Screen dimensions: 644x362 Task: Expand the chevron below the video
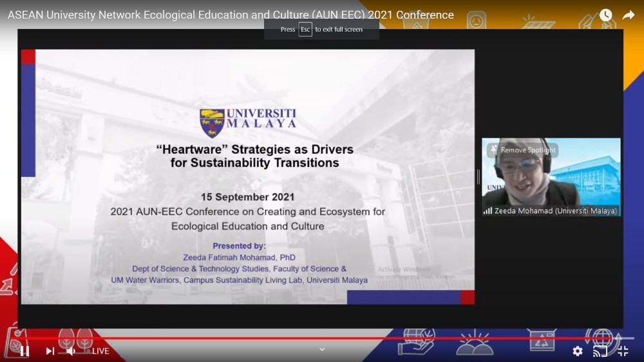click(x=322, y=349)
